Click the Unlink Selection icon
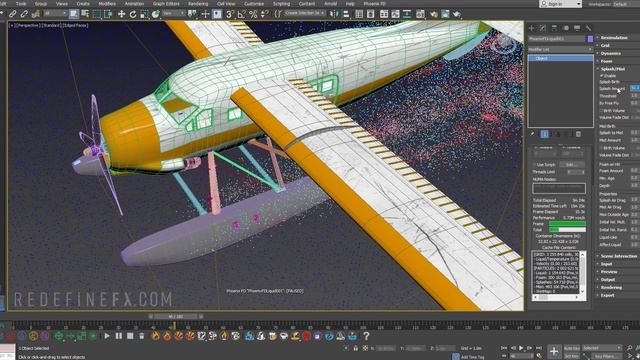Viewport: 640px width, 360px height. coord(24,14)
